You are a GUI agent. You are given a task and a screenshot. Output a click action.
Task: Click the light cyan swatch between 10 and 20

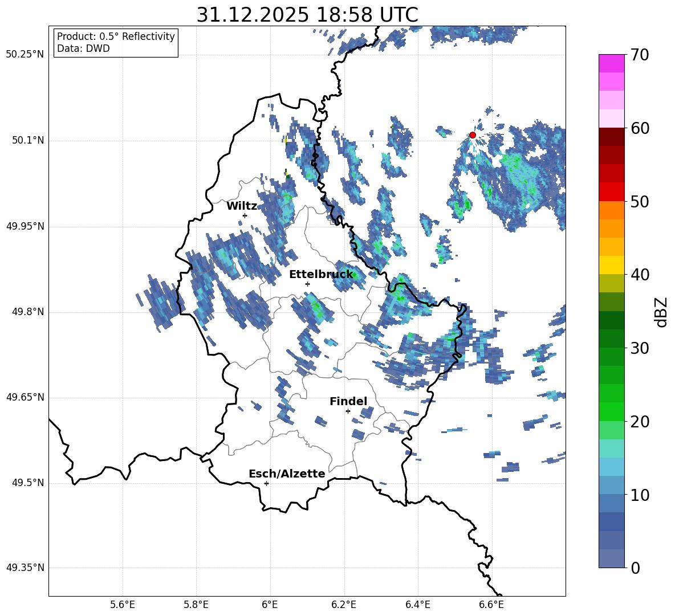(612, 448)
